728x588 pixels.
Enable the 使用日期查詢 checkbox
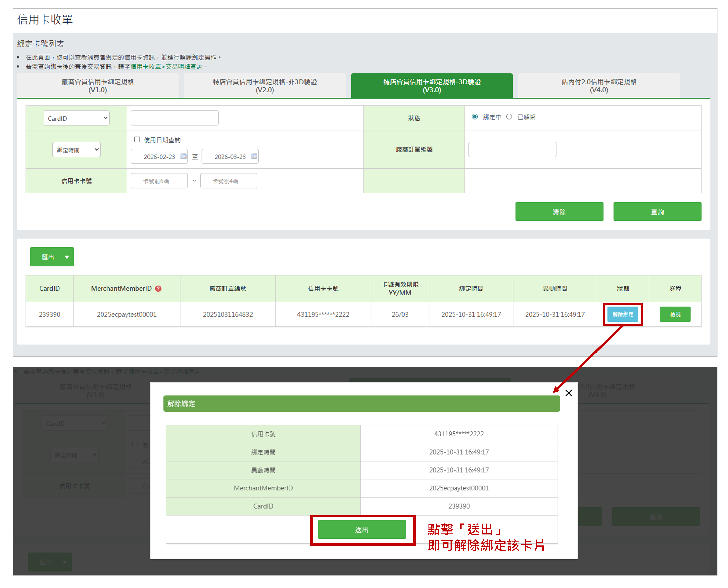(137, 140)
